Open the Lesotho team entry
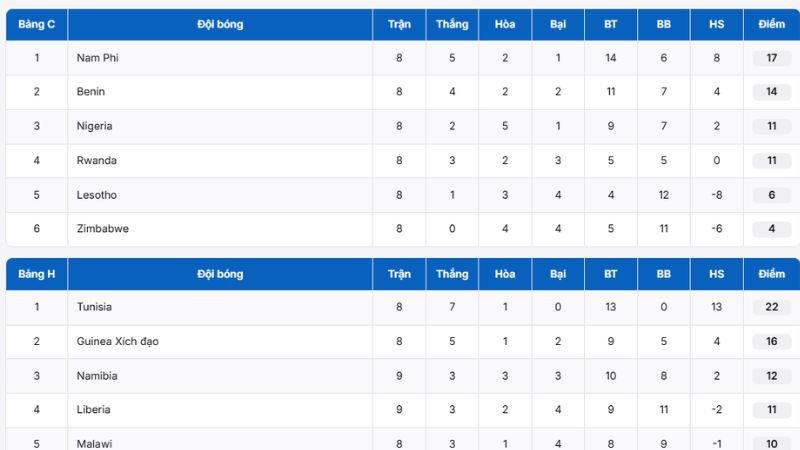 [x=96, y=195]
